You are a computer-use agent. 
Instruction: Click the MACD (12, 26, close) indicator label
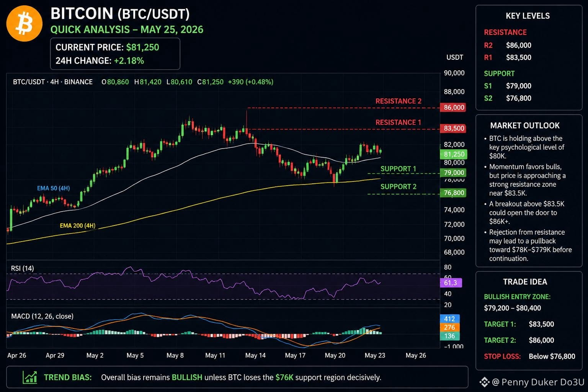42,316
